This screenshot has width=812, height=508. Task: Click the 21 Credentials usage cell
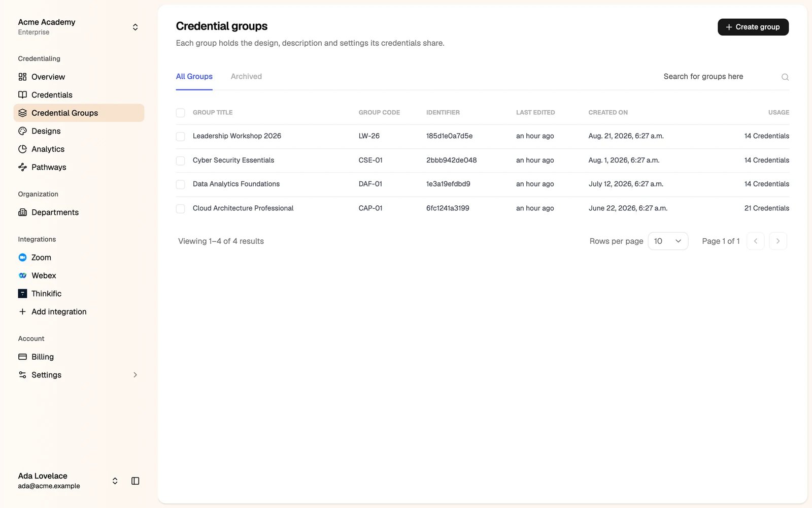coord(766,208)
